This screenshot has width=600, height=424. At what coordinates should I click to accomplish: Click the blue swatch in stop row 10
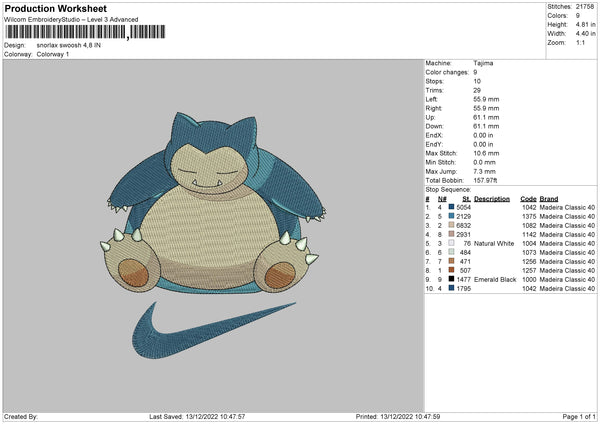tap(452, 288)
